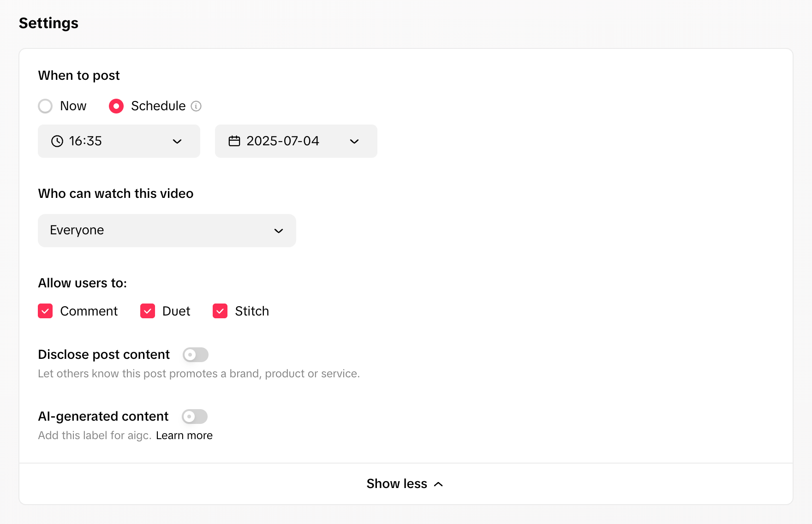Viewport: 812px width, 524px height.
Task: Click the upward chevron beside Show less
Action: click(x=438, y=484)
